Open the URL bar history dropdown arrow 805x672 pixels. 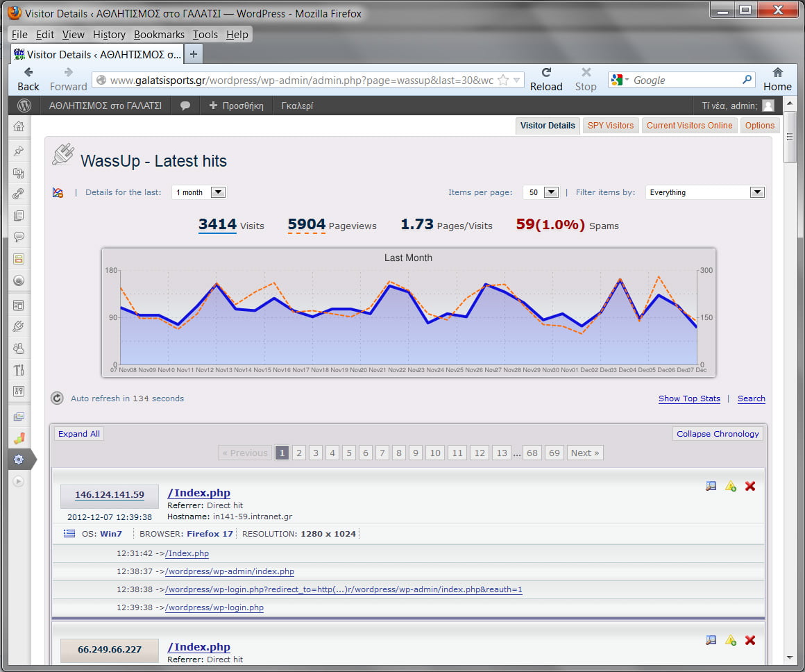(517, 80)
